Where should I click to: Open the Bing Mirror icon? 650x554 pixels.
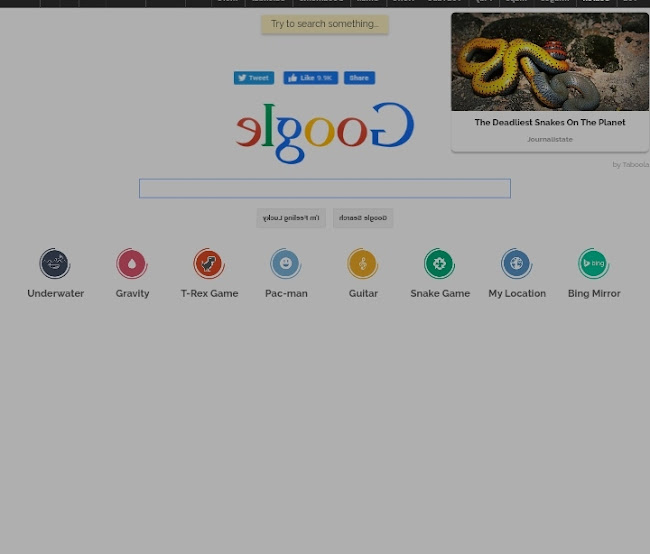pos(594,263)
